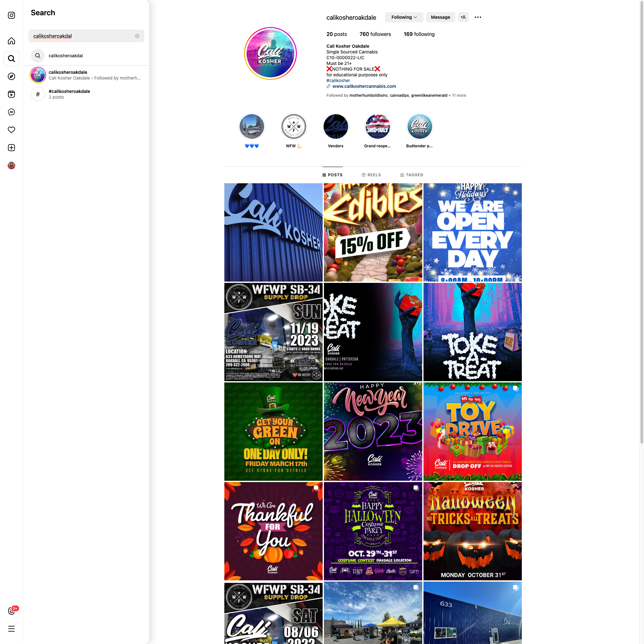Expand '+ 11 more' followed-by list

coord(457,95)
